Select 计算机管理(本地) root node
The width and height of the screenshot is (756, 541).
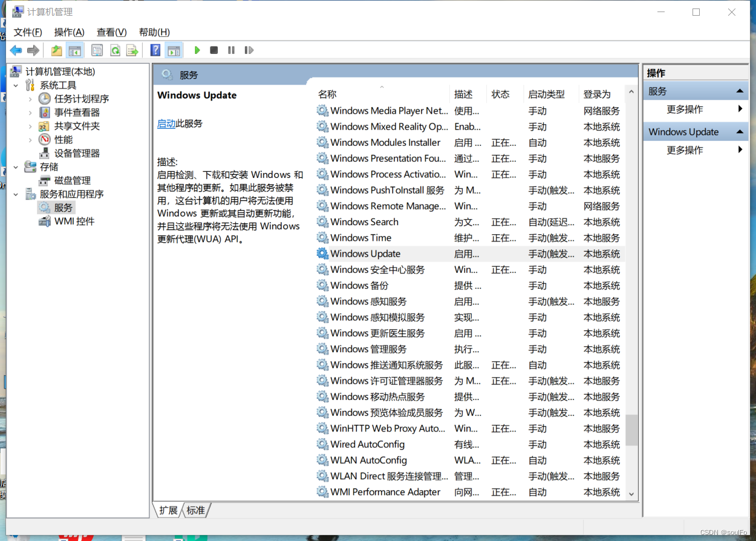[x=60, y=71]
